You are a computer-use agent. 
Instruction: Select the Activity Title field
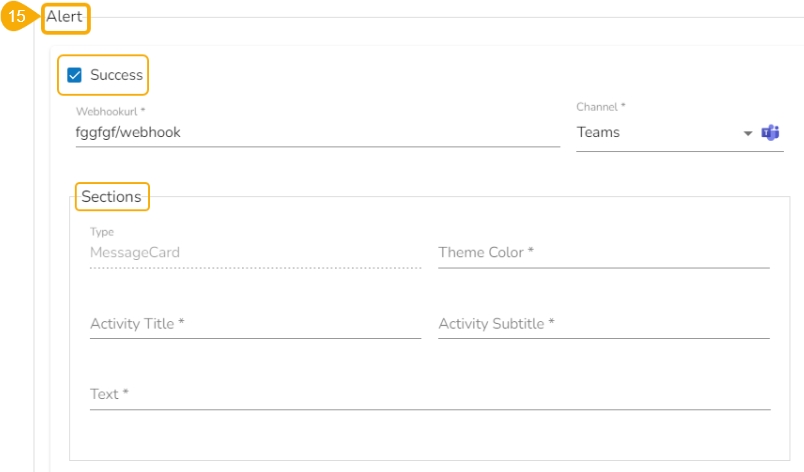(x=255, y=324)
